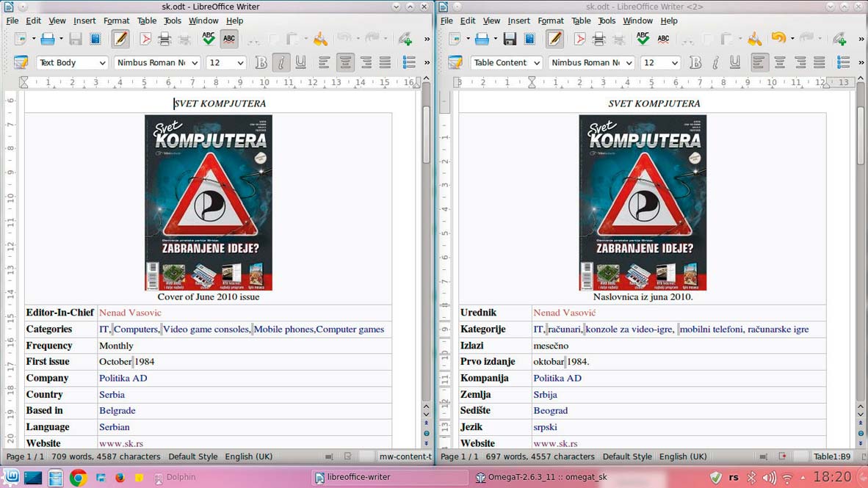The image size is (868, 488).
Task: Click magazine cover image in right document
Action: click(x=643, y=203)
